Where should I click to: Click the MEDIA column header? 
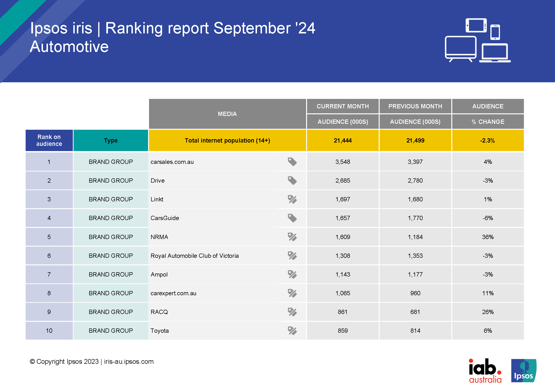click(227, 114)
